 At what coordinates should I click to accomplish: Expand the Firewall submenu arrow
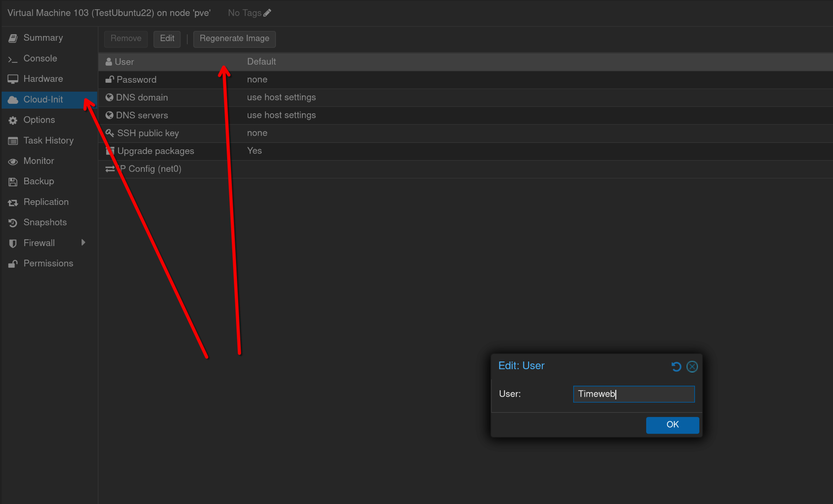pyautogui.click(x=83, y=243)
